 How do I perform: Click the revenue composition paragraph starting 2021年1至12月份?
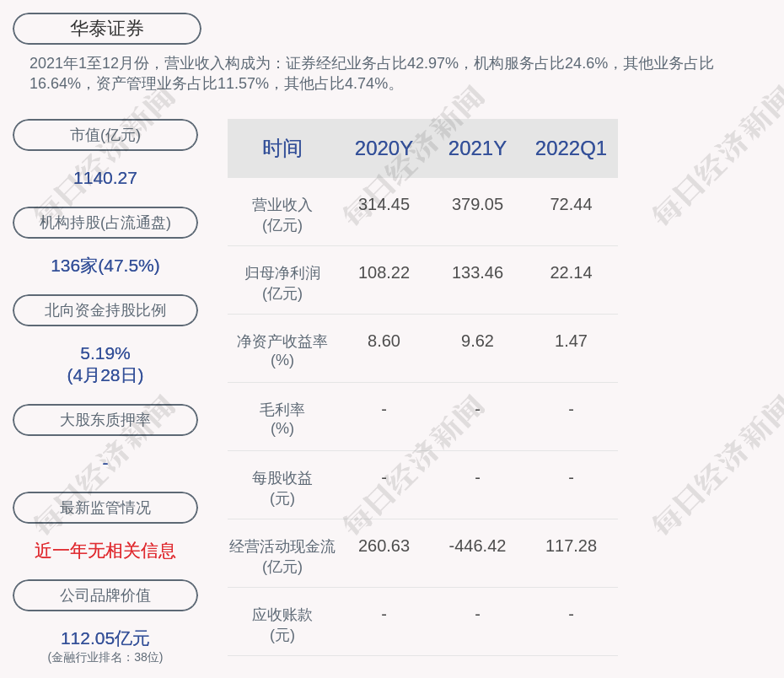pyautogui.click(x=372, y=73)
